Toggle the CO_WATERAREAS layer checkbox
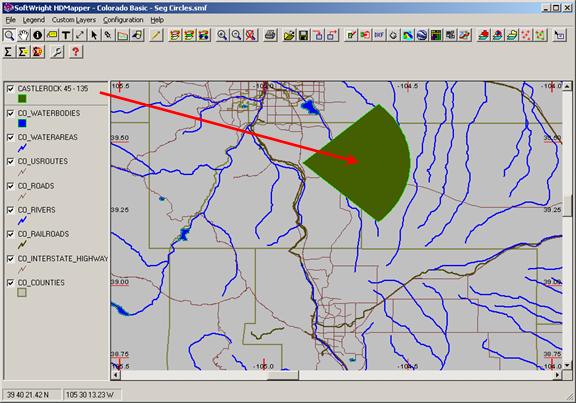 tap(11, 137)
